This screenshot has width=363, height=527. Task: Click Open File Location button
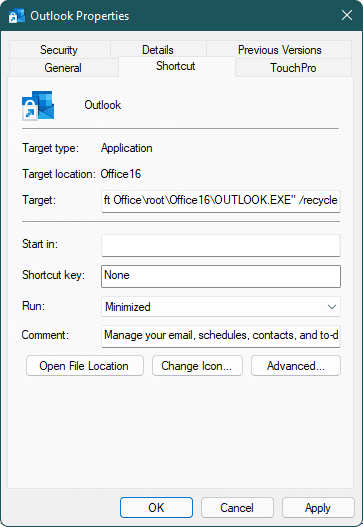tap(85, 366)
